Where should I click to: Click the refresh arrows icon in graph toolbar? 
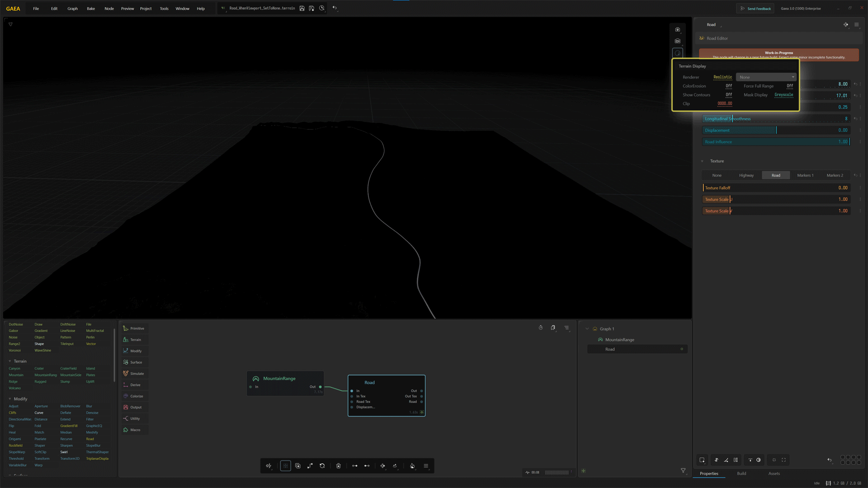[x=322, y=466]
